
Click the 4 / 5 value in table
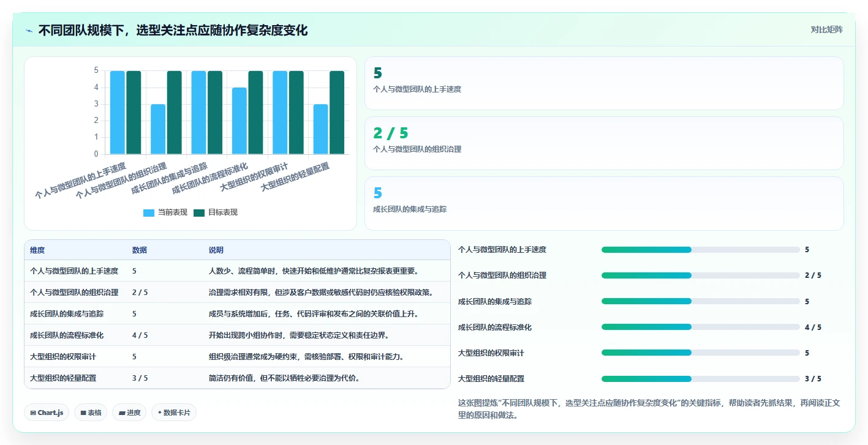pos(140,335)
